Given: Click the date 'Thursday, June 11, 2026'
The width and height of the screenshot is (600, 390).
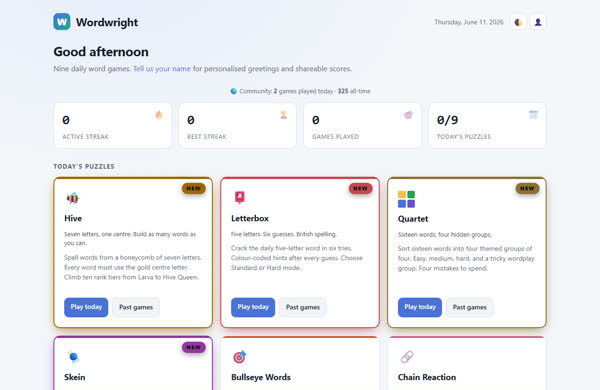Looking at the screenshot, I should pyautogui.click(x=469, y=22).
